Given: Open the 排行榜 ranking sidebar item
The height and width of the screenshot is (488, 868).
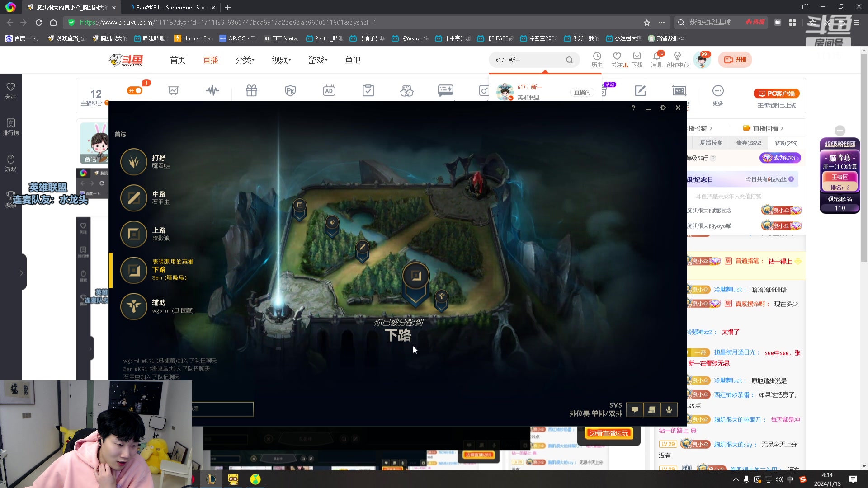Looking at the screenshot, I should pos(11,127).
